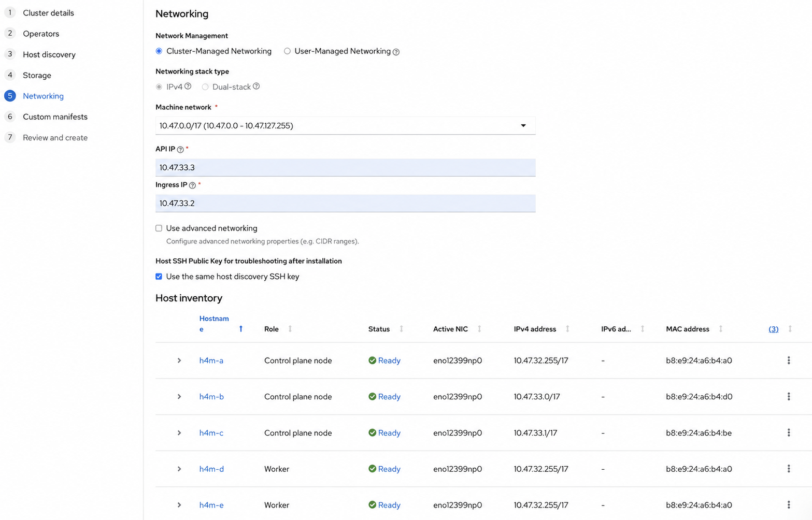Sort host inventory by Role column
Image resolution: width=812 pixels, height=520 pixels.
[290, 329]
